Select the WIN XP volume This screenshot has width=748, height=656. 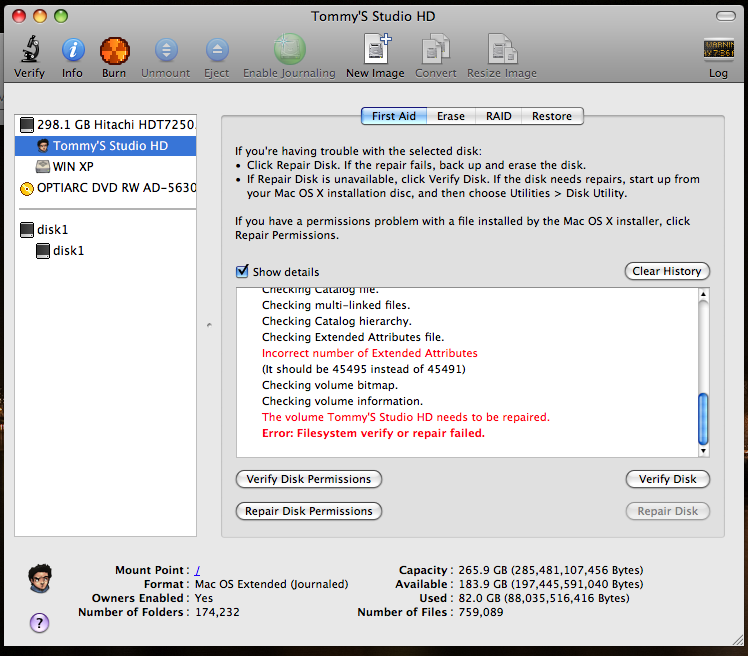[x=105, y=167]
